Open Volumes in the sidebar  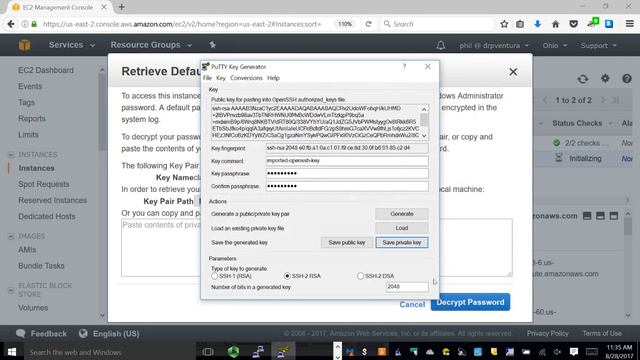(x=33, y=308)
